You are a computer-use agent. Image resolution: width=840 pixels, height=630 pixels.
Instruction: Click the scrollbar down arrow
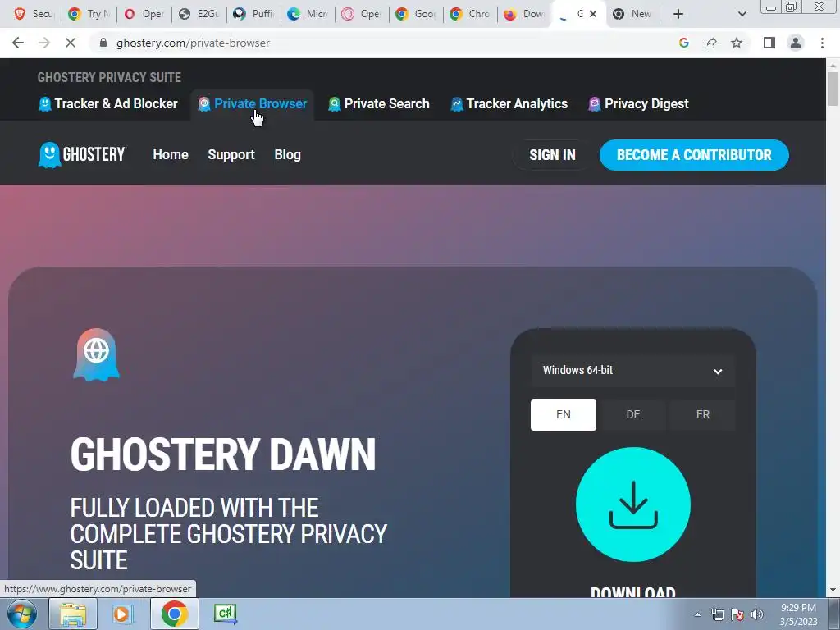(833, 591)
